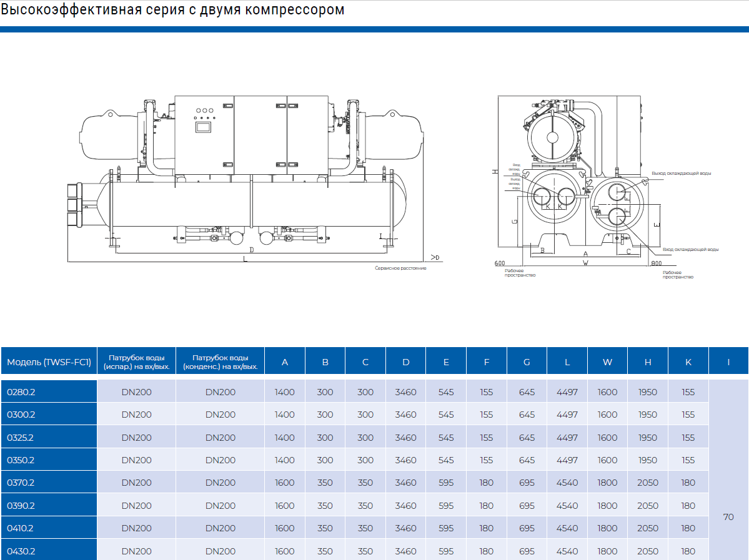Image resolution: width=749 pixels, height=560 pixels.
Task: Click column header H in the table
Action: point(648,362)
